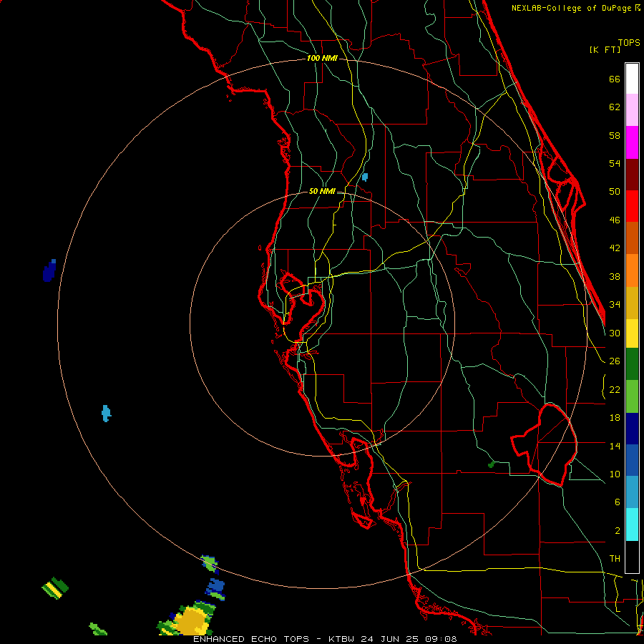Click the navy echo cell near left edge
The image size is (644, 644).
click(x=49, y=270)
